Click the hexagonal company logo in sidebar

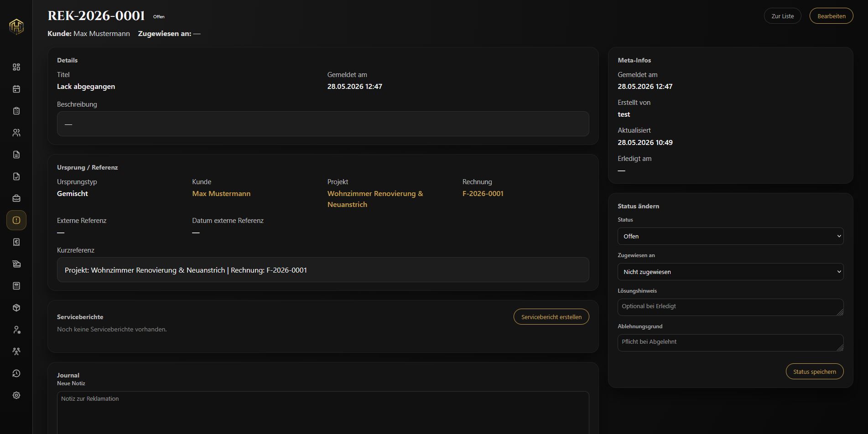pyautogui.click(x=16, y=26)
